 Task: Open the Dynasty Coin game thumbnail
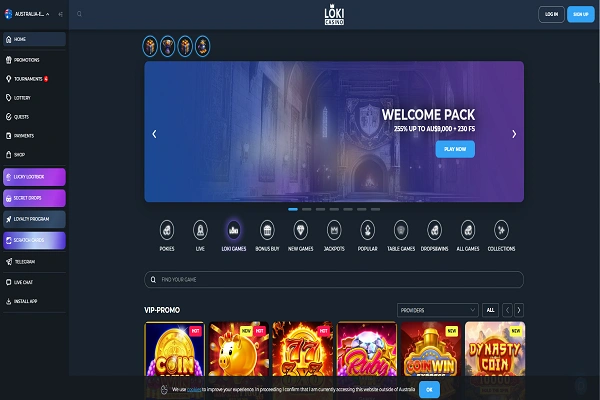(x=495, y=349)
